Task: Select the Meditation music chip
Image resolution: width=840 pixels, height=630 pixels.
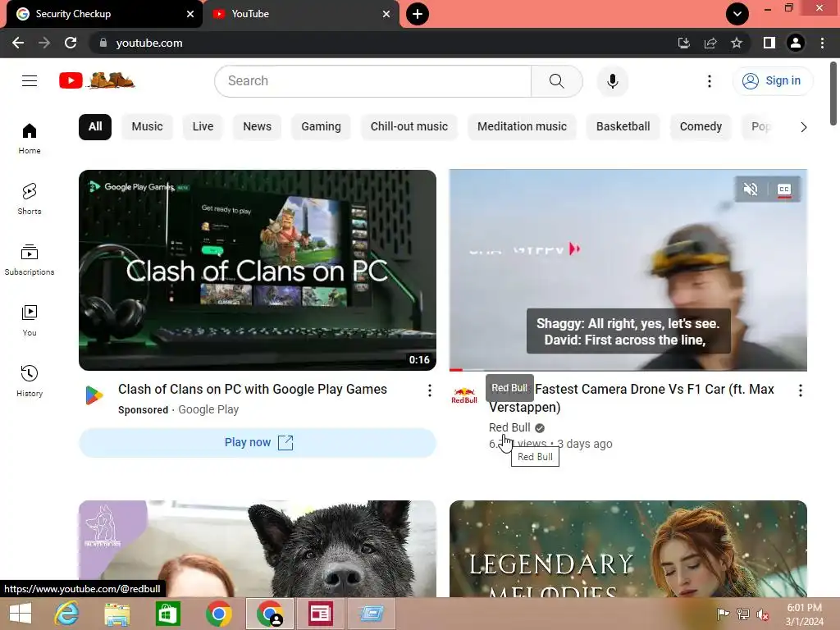Action: (522, 127)
